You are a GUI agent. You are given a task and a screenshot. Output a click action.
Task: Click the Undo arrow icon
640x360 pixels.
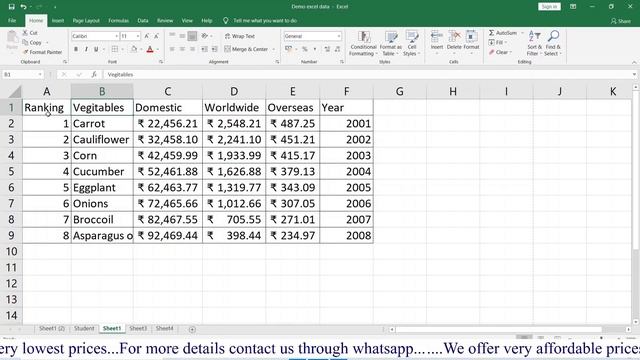(24, 7)
